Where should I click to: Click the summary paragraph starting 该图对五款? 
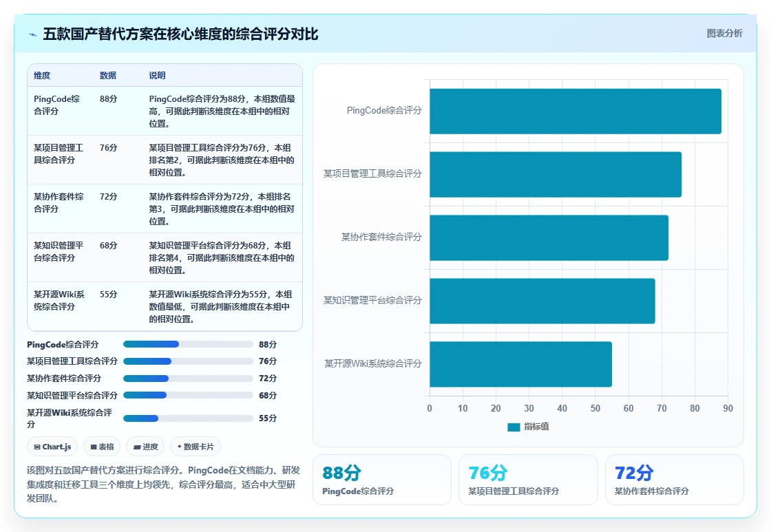click(163, 485)
